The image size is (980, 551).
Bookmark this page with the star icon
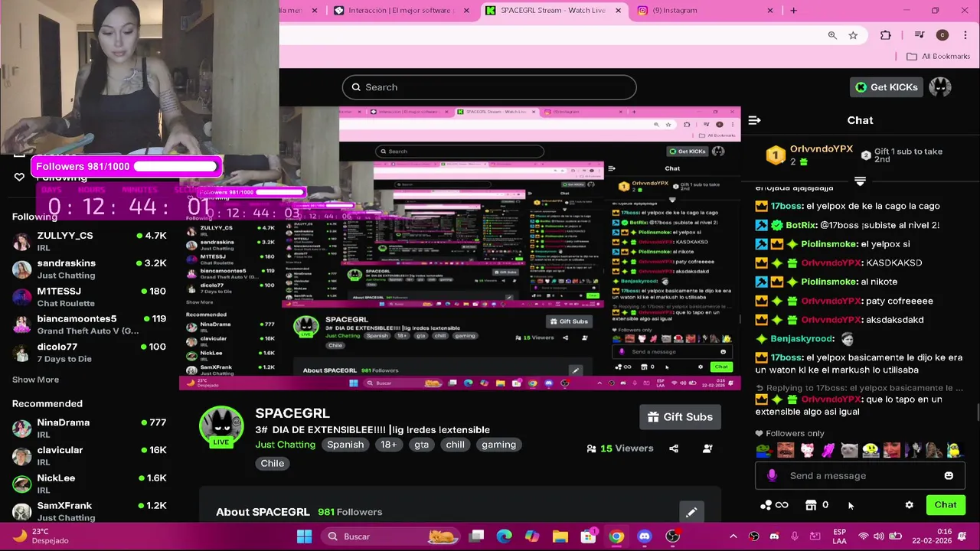pos(853,35)
